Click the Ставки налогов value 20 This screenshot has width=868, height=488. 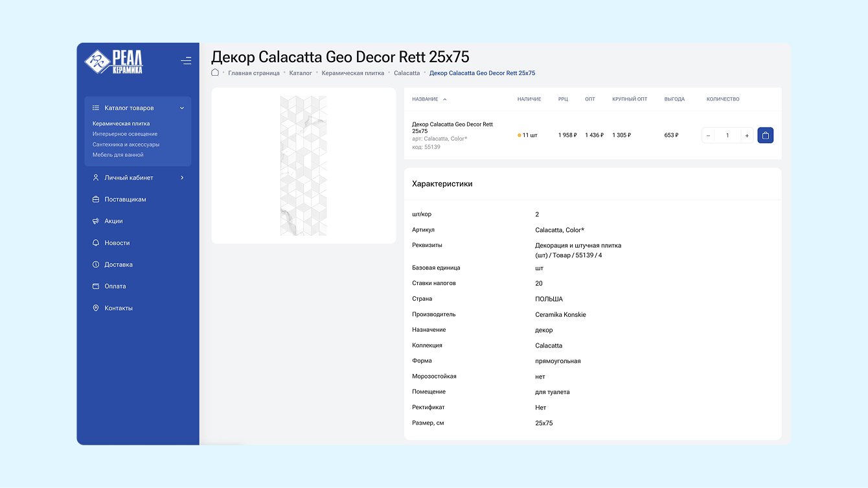pyautogui.click(x=539, y=283)
